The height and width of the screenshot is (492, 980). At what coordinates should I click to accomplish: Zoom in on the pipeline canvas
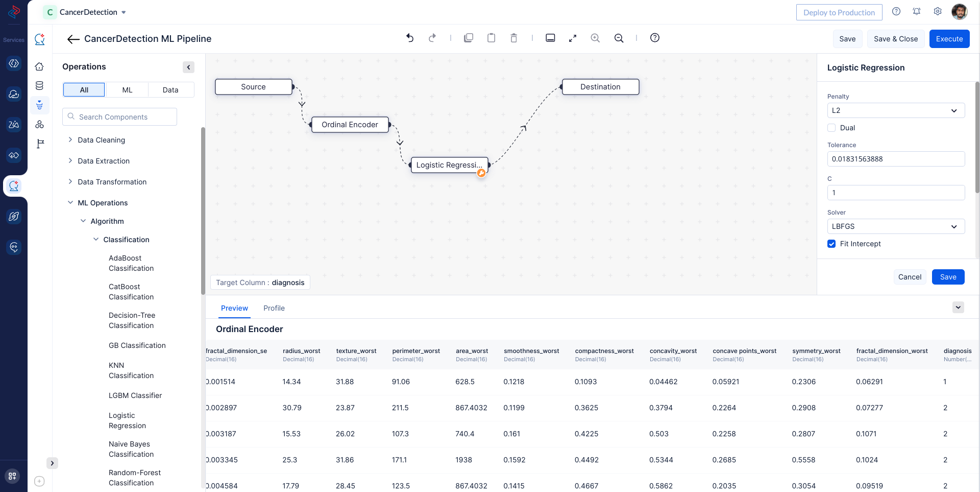coord(595,38)
